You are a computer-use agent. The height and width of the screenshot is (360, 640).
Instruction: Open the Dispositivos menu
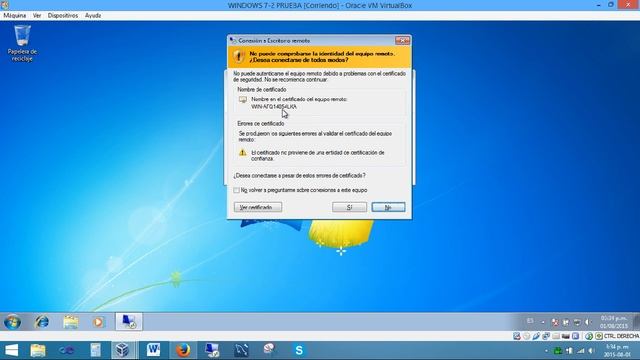(x=63, y=16)
